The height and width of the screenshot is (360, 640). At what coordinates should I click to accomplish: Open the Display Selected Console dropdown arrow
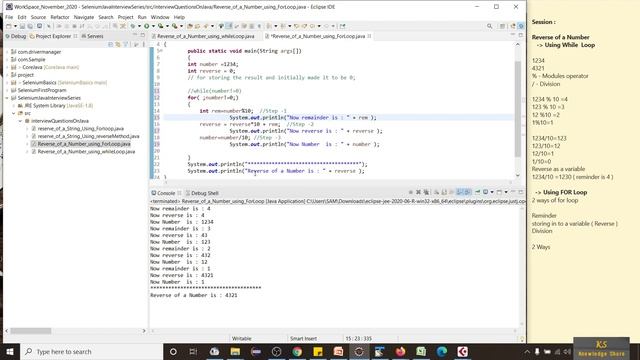pos(492,192)
